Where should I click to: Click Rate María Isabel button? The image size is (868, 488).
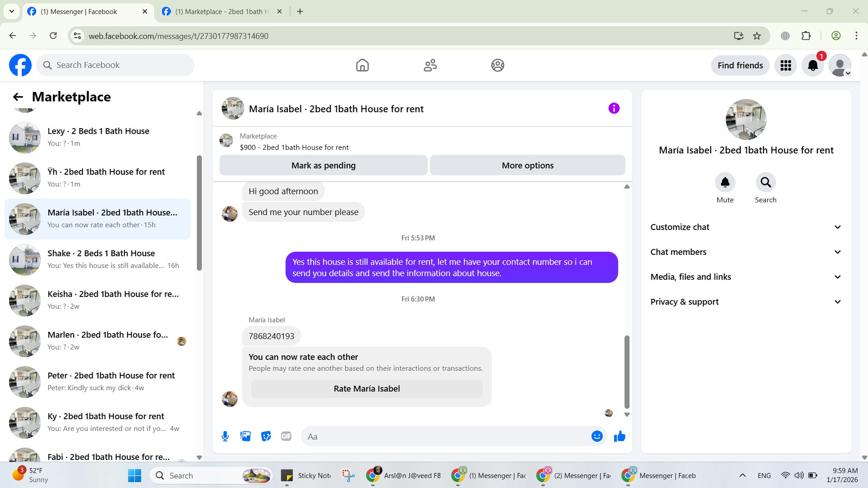tap(367, 389)
